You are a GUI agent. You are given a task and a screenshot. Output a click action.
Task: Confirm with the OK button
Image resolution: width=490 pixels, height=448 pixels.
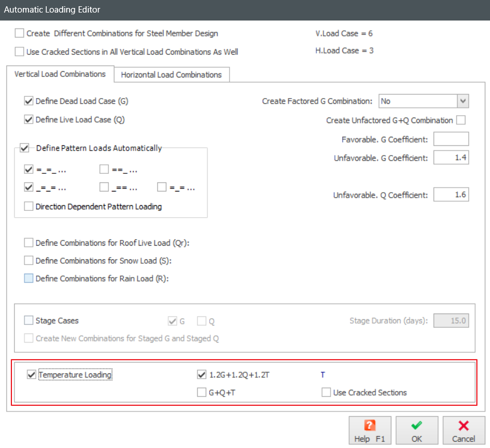pos(416,430)
